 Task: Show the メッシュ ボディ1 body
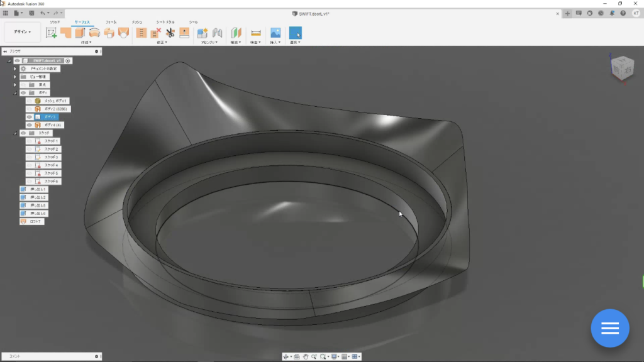pos(29,101)
